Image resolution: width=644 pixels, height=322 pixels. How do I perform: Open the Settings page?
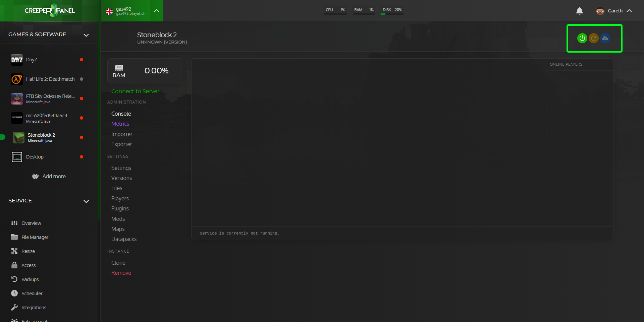[121, 168]
